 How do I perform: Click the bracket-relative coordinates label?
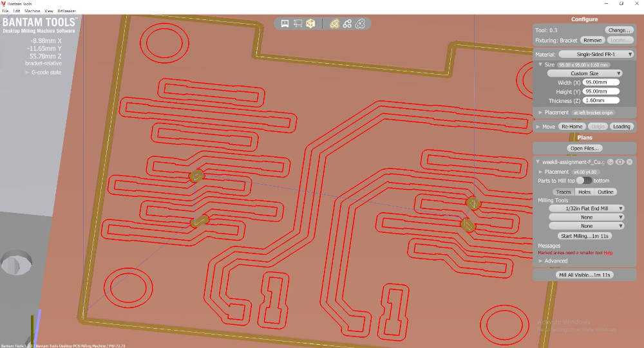(43, 64)
